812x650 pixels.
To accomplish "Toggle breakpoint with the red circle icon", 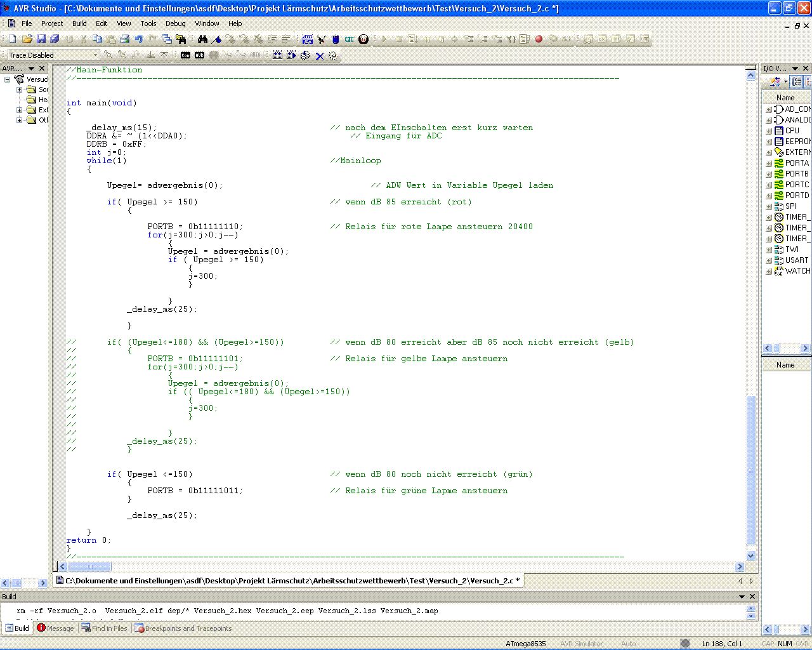I will (x=539, y=39).
